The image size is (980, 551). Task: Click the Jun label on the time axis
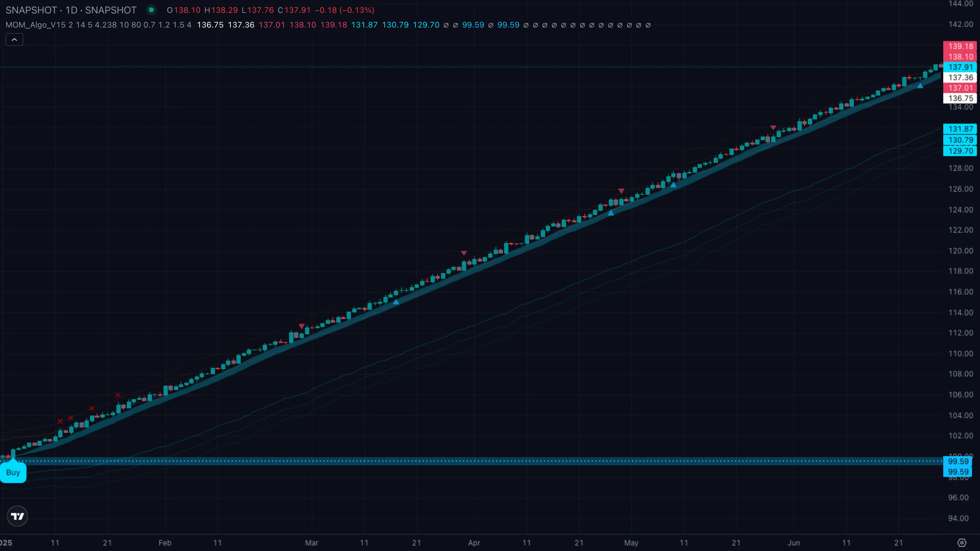coord(794,543)
